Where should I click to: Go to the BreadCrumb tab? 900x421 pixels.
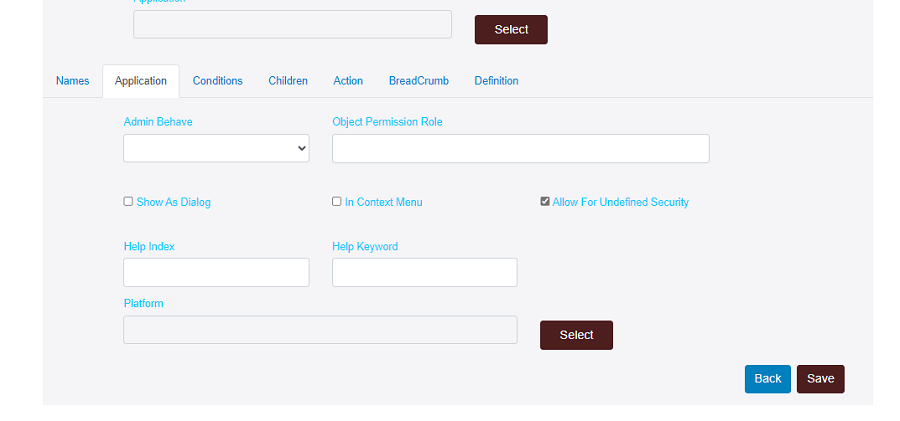pyautogui.click(x=418, y=81)
